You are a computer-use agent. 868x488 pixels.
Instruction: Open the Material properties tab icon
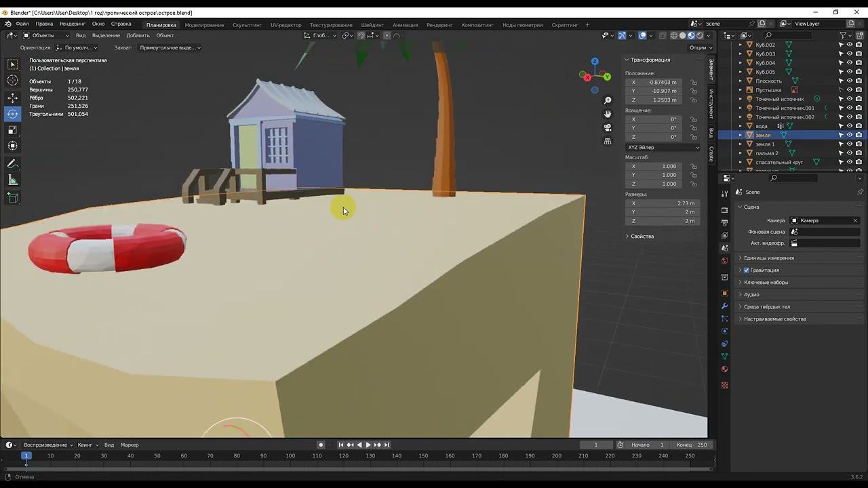[724, 369]
